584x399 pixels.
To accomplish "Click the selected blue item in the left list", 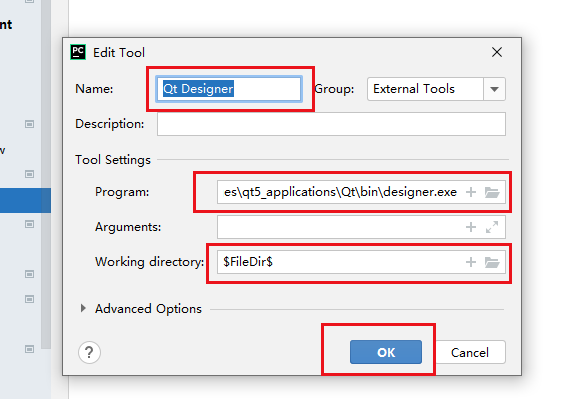I will click(x=25, y=200).
